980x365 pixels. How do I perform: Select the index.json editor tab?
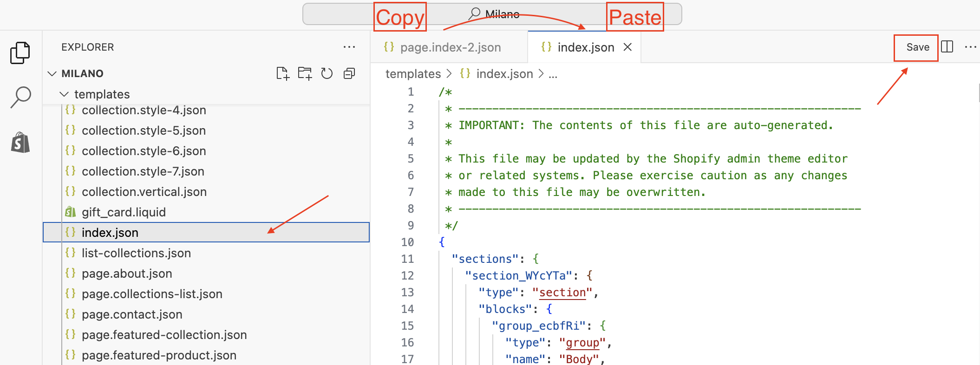[x=584, y=47]
